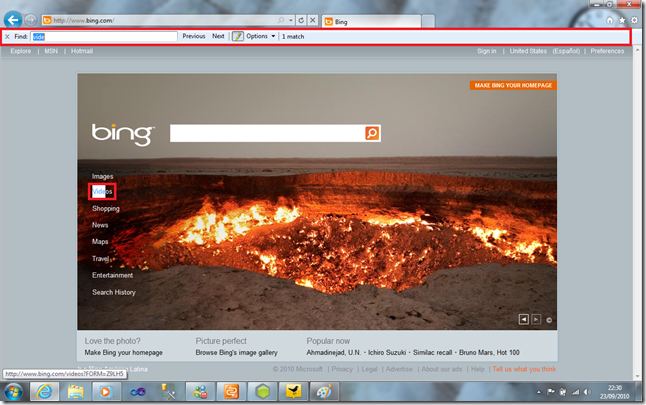
Task: Open the Advertise footer link
Action: 399,369
